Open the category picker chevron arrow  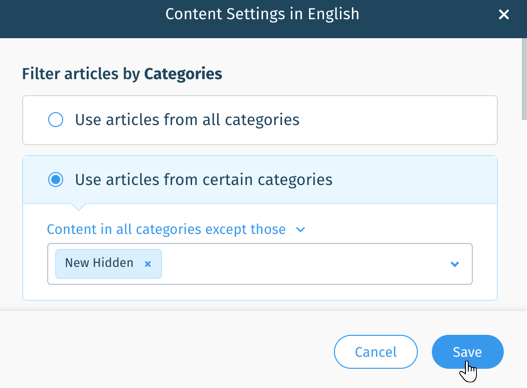[x=454, y=264]
